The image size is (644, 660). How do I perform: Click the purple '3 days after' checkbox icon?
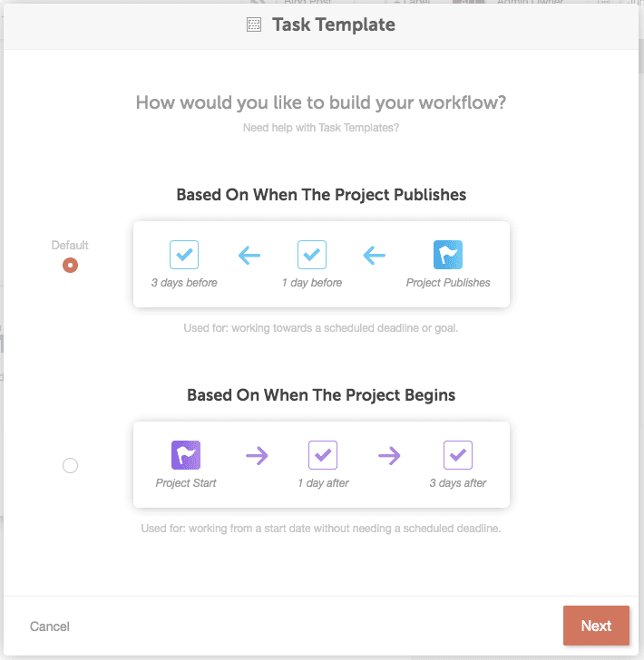(458, 455)
